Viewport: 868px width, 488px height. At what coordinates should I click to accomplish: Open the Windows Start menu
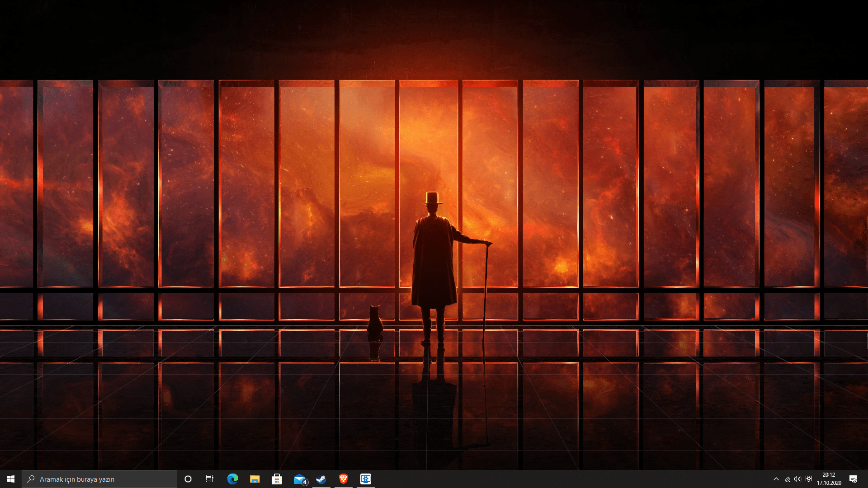11,479
